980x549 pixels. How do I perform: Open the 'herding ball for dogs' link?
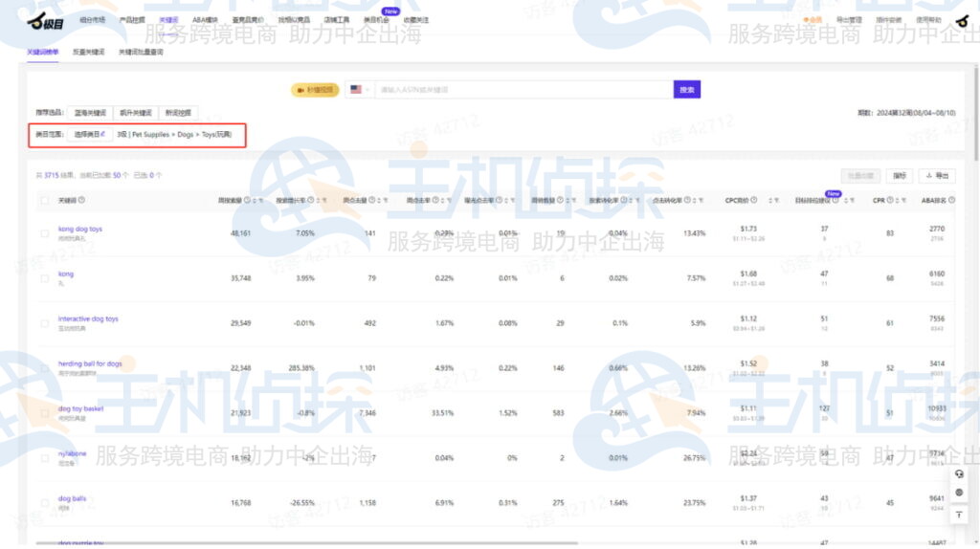click(x=90, y=364)
